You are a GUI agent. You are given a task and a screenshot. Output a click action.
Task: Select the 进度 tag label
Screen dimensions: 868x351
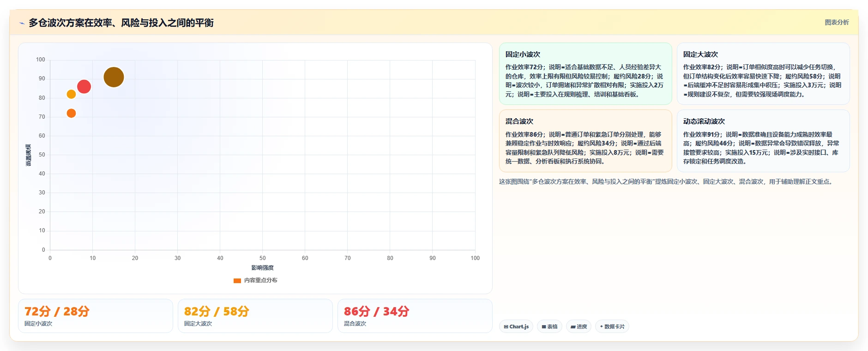tap(582, 327)
